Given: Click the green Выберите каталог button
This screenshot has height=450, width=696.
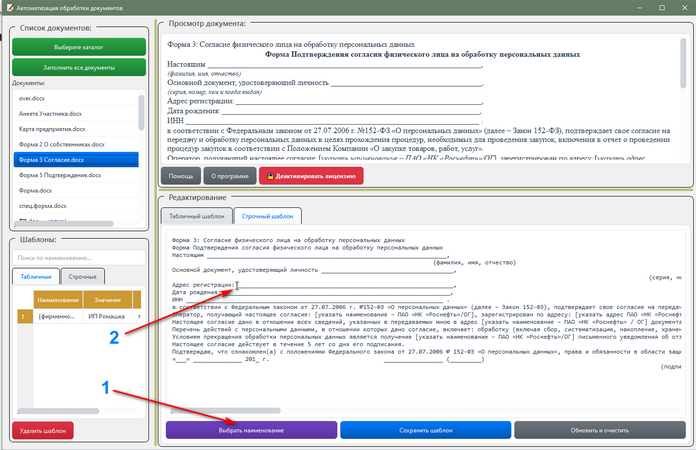Looking at the screenshot, I should tap(79, 47).
